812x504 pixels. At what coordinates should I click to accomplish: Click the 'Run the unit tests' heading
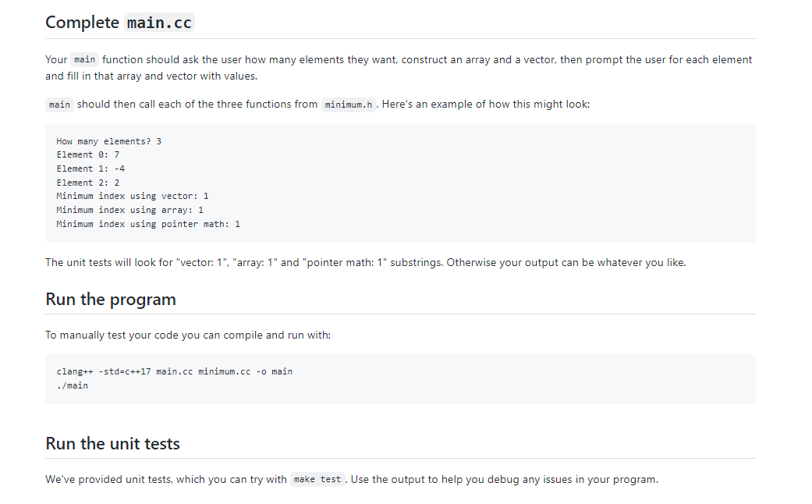112,443
